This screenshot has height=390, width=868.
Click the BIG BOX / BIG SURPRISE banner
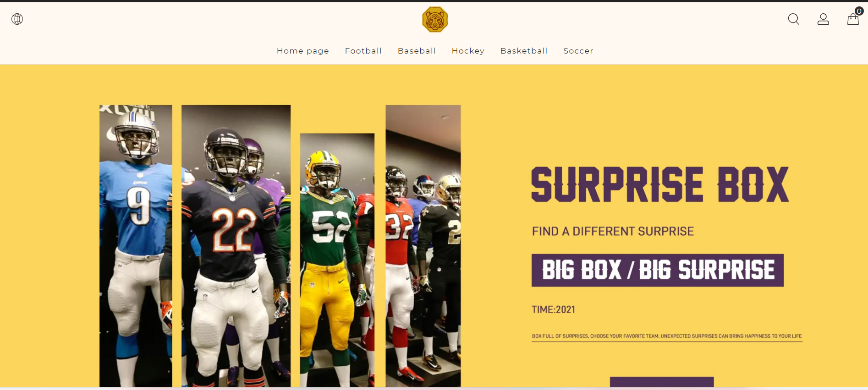click(x=658, y=270)
